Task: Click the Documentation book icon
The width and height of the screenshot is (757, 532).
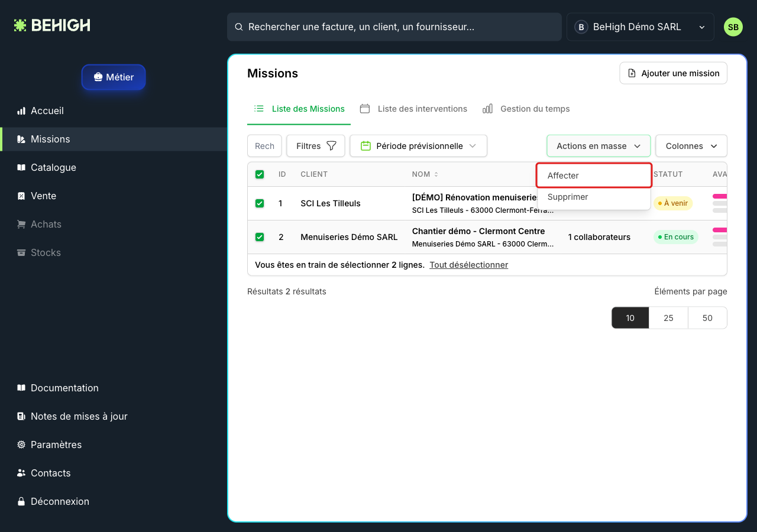Action: [x=21, y=388]
